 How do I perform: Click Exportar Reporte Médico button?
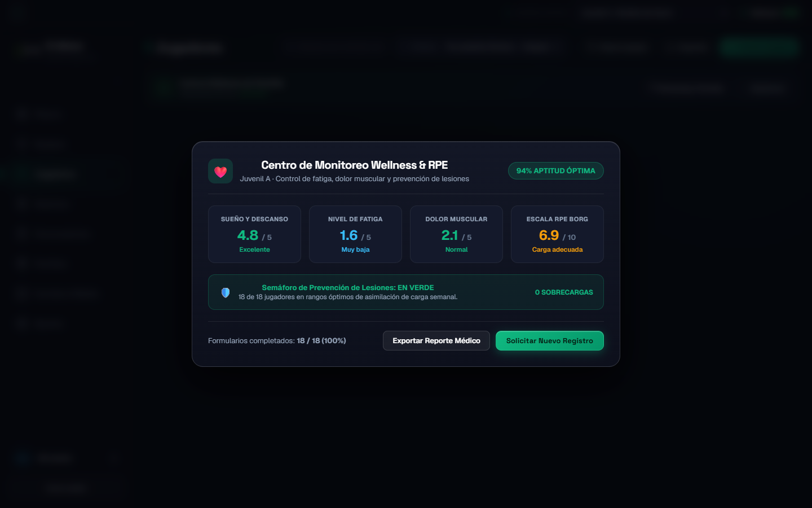pyautogui.click(x=436, y=340)
